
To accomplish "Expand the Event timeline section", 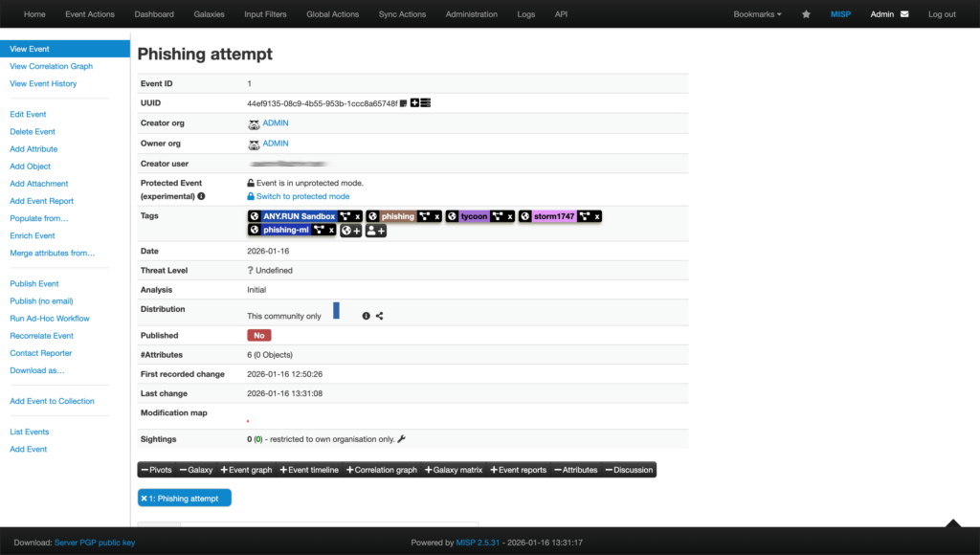I will tap(308, 469).
